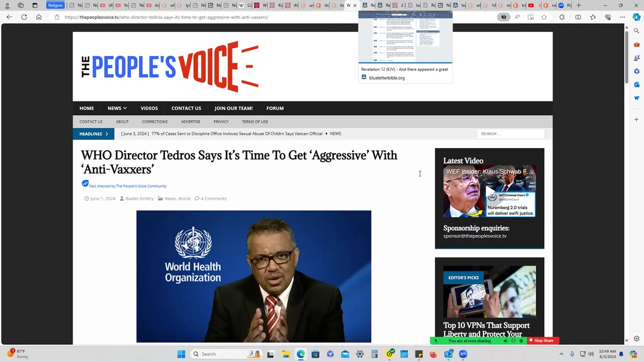Viewport: 644px width, 362px height.
Task: Open Immersive Reader icon
Action: [x=531, y=17]
